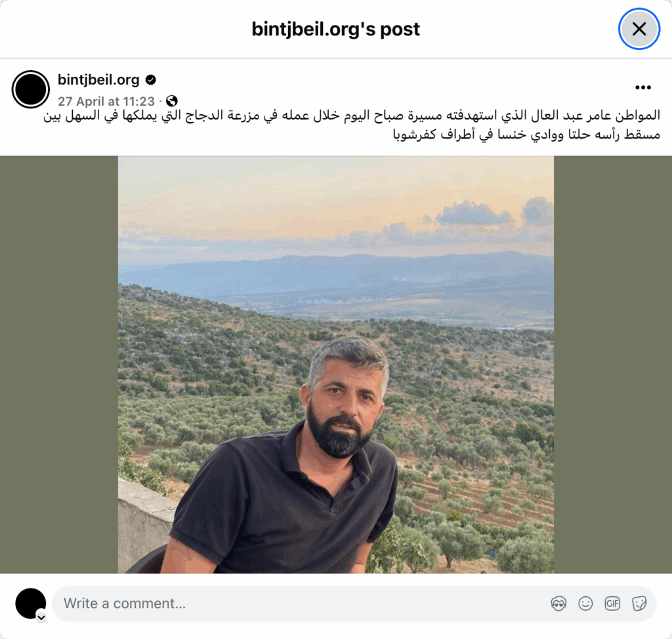Viewport: 672px width, 639px height.
Task: Click the gray area right of photo
Action: [613, 364]
